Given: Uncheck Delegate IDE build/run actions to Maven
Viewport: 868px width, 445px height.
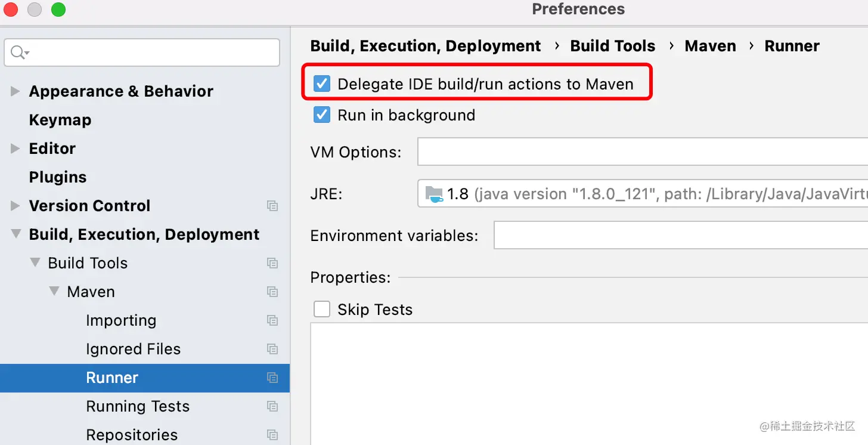Looking at the screenshot, I should pyautogui.click(x=322, y=84).
